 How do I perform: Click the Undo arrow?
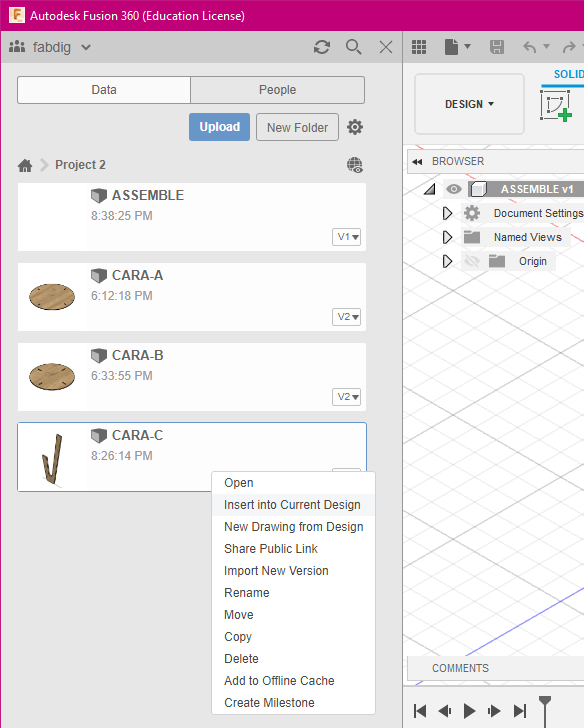point(530,47)
